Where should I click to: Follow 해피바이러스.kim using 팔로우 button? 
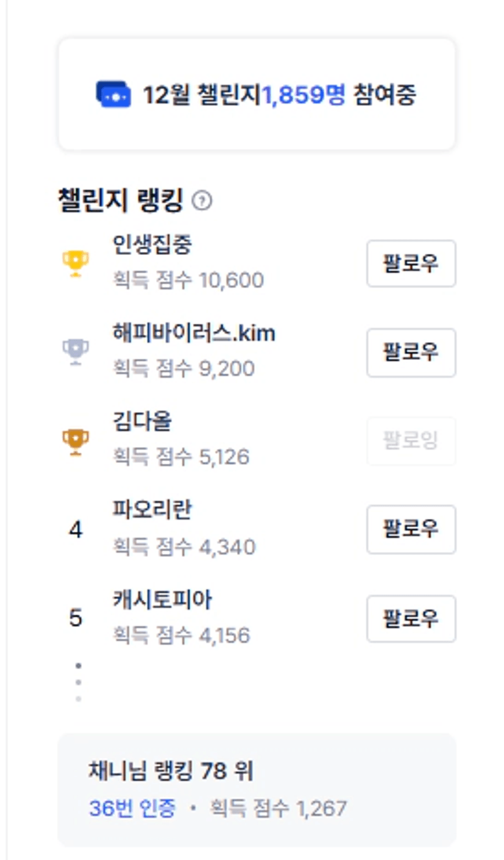point(411,353)
